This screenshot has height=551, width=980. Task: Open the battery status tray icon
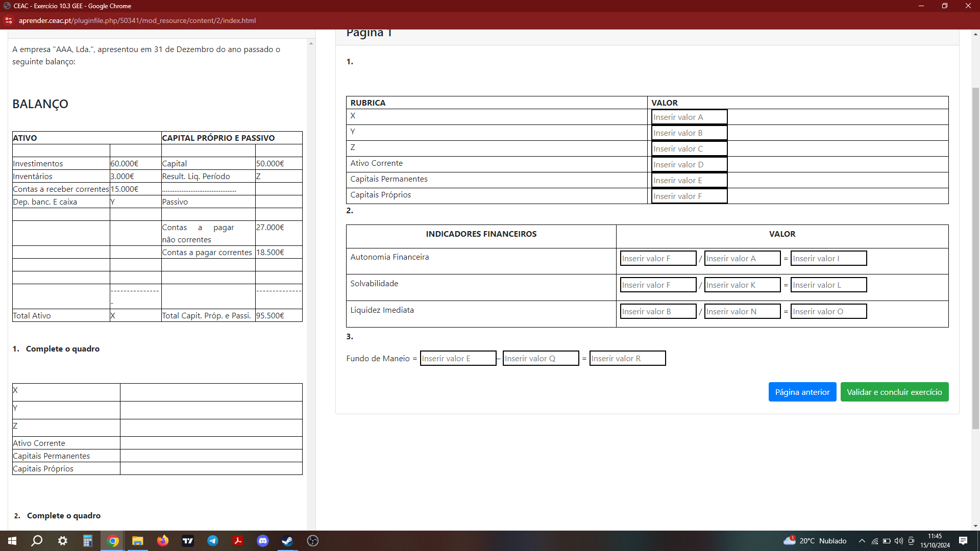(887, 541)
